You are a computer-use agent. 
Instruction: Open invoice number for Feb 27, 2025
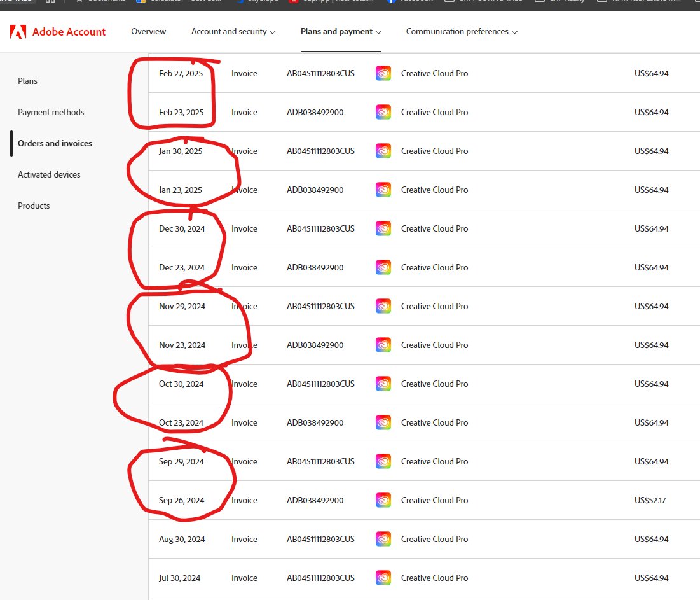[320, 73]
